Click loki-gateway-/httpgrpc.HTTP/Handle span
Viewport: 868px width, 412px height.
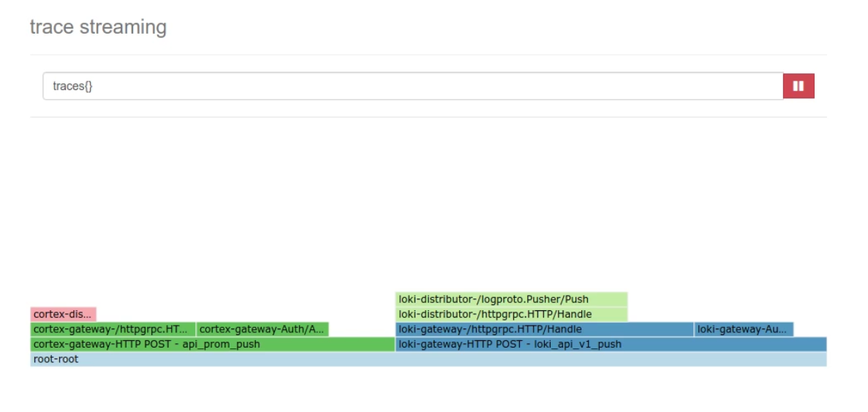pos(545,329)
